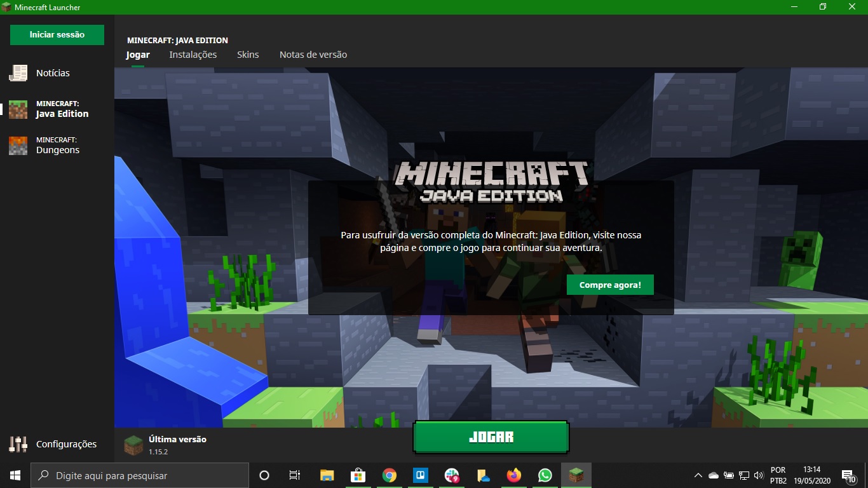Viewport: 868px width, 488px height.
Task: Click the big green JOGAR button
Action: (491, 437)
